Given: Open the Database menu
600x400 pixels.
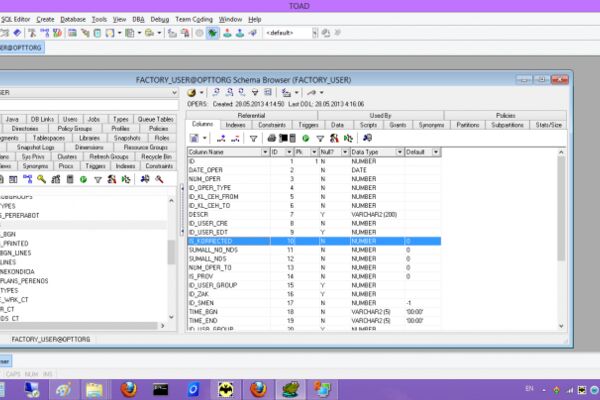Looking at the screenshot, I should pos(73,19).
